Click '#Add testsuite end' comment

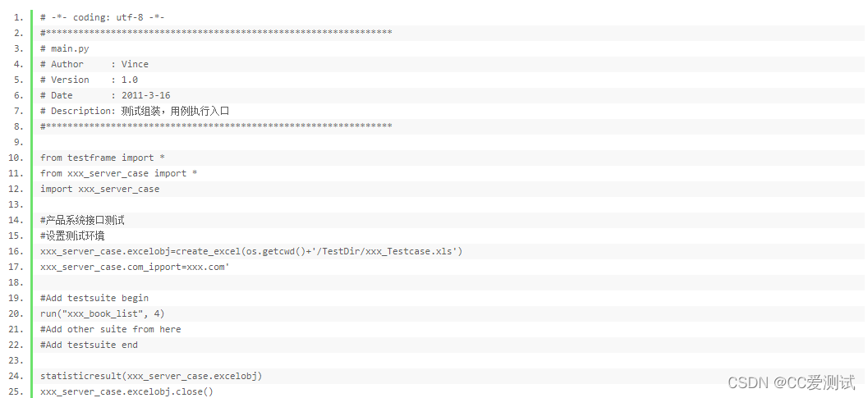pos(90,345)
